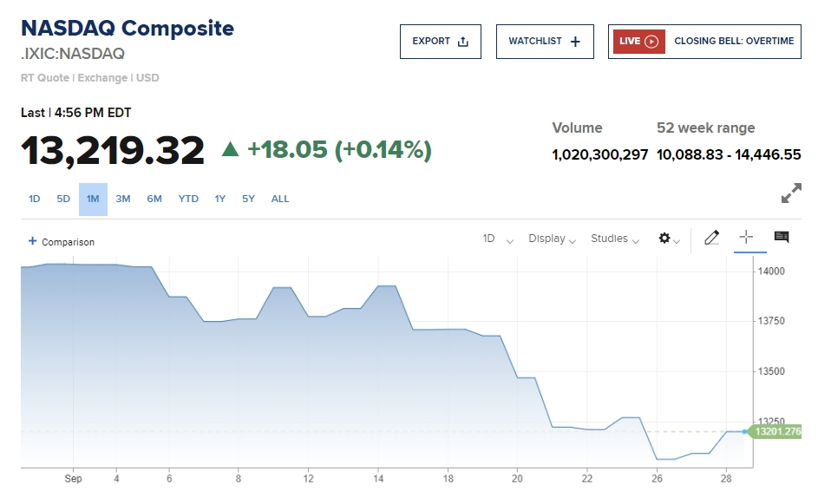View the ALL time range
Viewport: 818px width, 504px height.
(280, 200)
